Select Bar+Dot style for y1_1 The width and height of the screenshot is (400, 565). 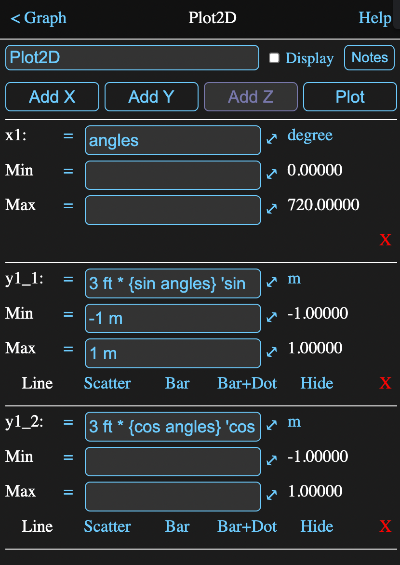(x=247, y=383)
